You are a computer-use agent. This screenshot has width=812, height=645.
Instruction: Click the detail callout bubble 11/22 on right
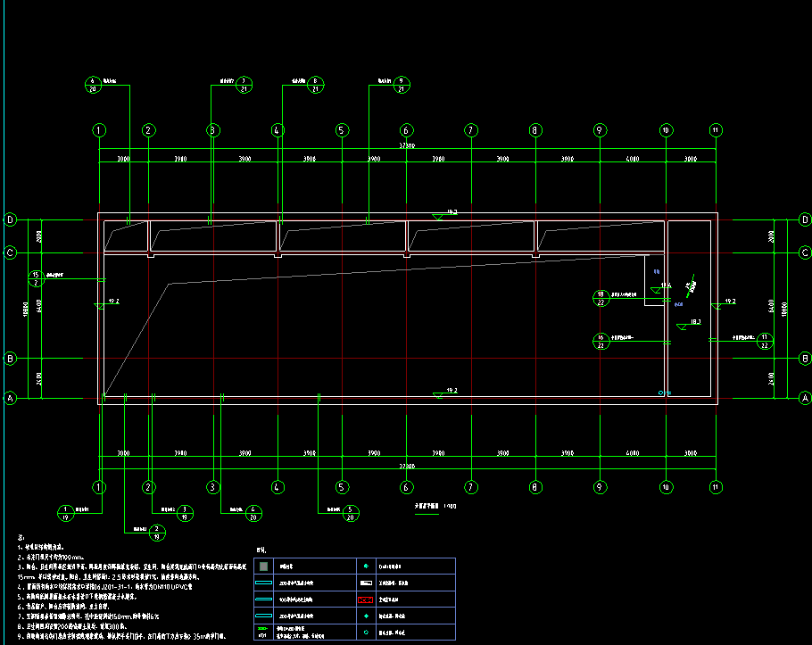click(x=765, y=341)
